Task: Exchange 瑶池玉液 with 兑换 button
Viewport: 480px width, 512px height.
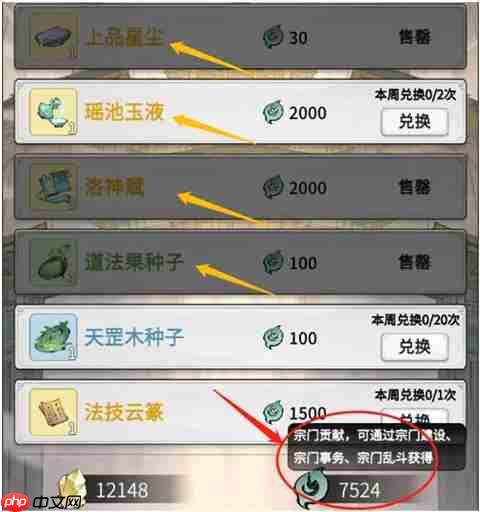Action: (x=414, y=121)
